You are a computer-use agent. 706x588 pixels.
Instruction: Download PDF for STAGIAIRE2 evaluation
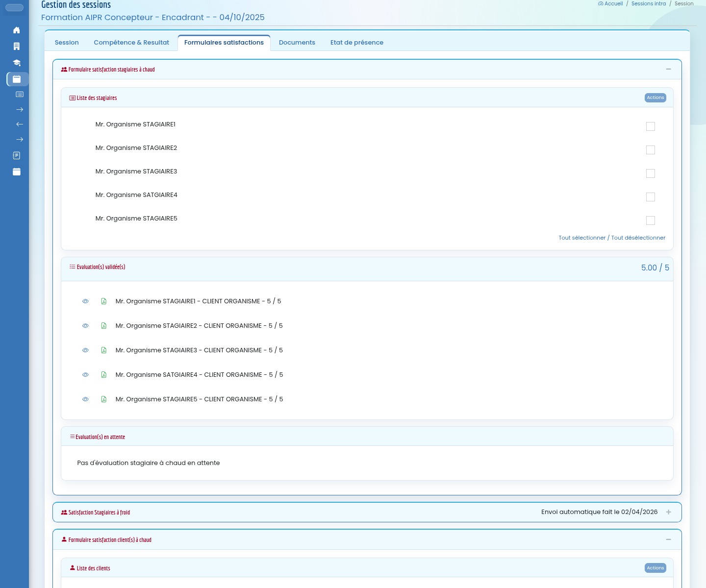coord(104,326)
